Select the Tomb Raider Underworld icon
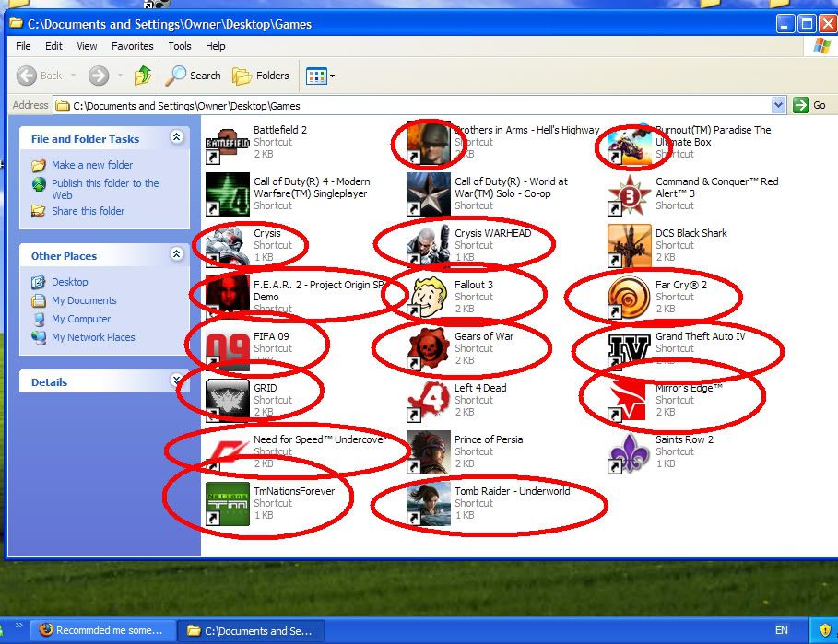The image size is (838, 644). 429,504
